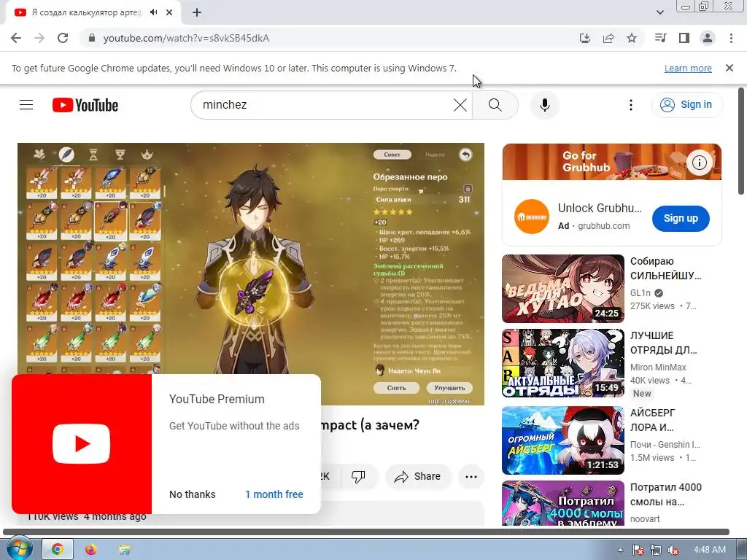Click the horizontal scrollbar at page bottom

click(x=366, y=532)
